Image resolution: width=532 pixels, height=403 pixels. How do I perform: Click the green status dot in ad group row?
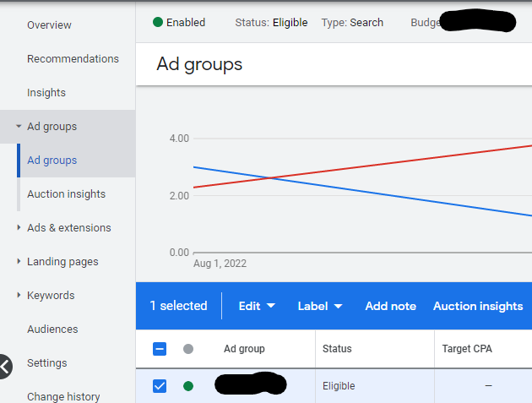pyautogui.click(x=188, y=386)
